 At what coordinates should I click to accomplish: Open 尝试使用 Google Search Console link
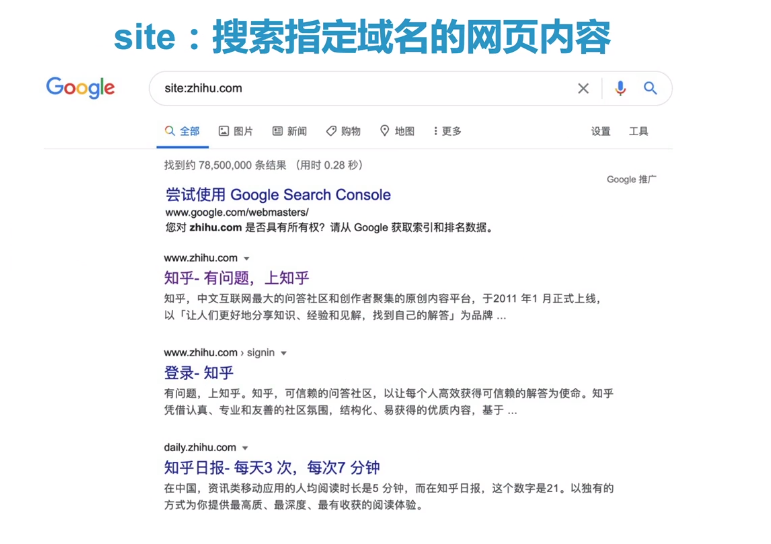point(278,195)
